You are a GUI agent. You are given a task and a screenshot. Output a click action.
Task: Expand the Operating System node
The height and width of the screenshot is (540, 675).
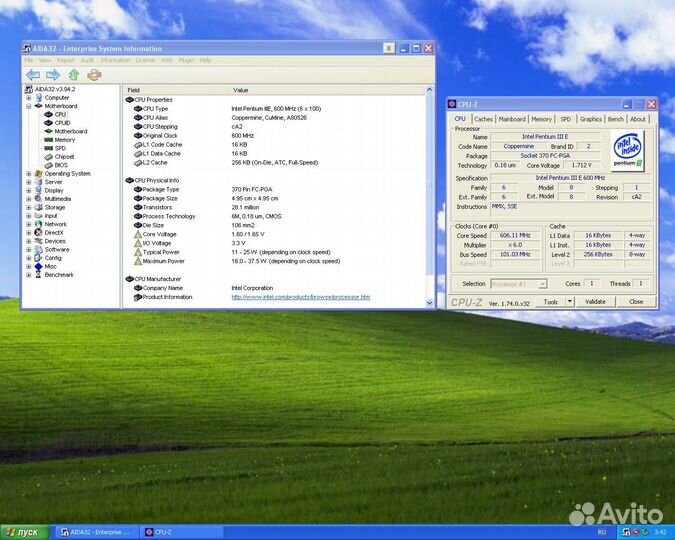pyautogui.click(x=28, y=174)
